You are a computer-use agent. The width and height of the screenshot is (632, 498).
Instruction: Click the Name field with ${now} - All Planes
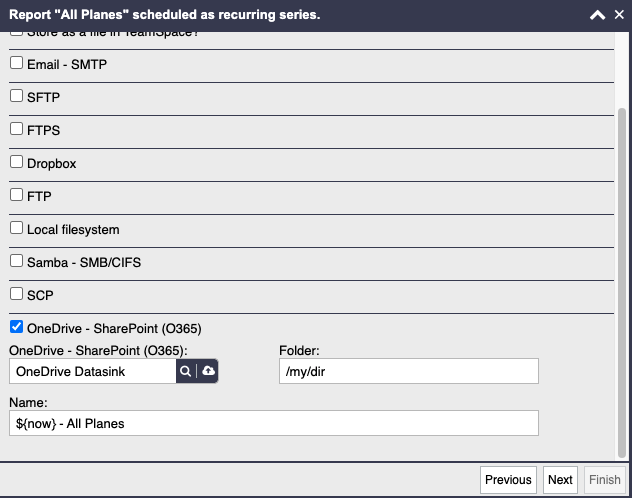click(274, 423)
